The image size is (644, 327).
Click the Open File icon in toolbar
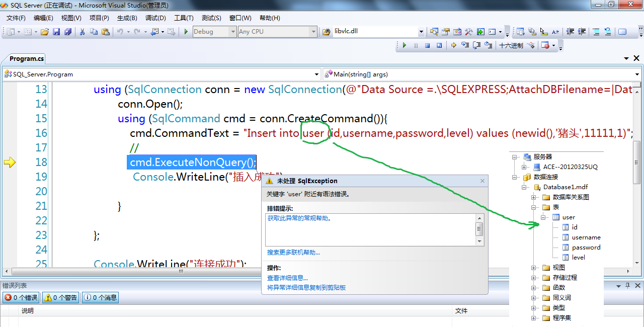point(45,32)
